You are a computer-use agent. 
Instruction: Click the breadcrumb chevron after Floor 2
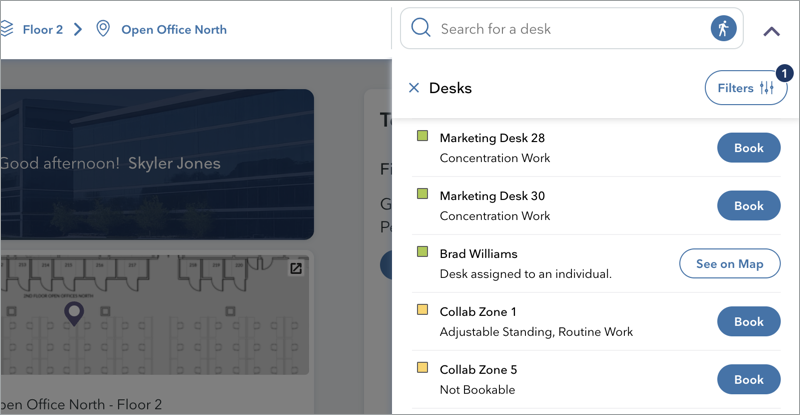point(78,29)
